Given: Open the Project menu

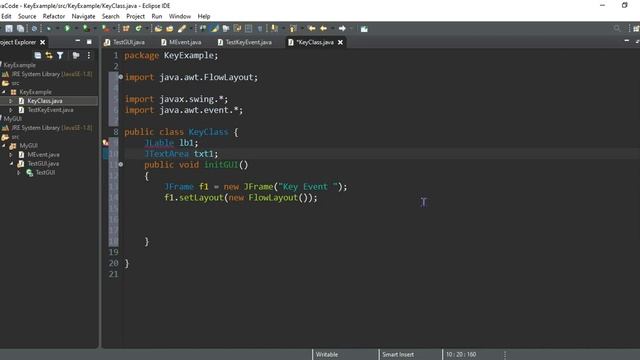Looking at the screenshot, I should (x=136, y=16).
